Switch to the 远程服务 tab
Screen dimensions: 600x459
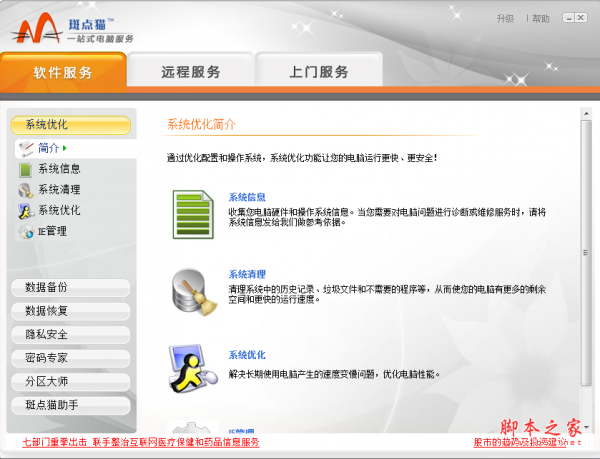[x=191, y=71]
